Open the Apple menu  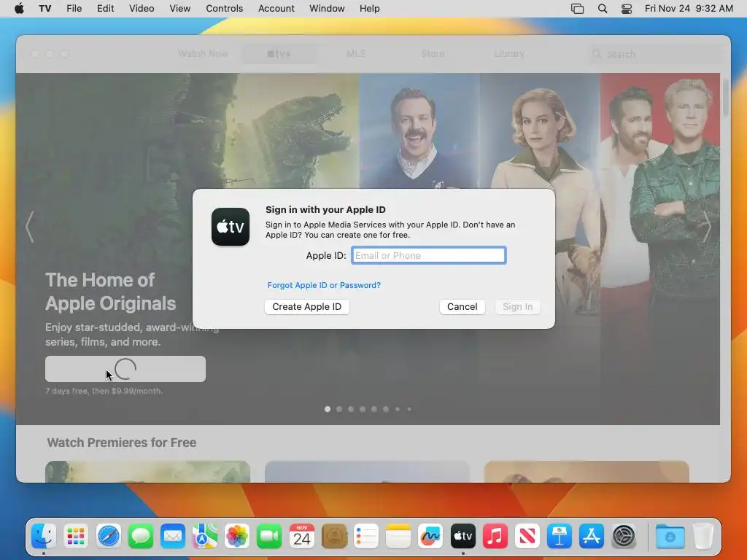(19, 8)
